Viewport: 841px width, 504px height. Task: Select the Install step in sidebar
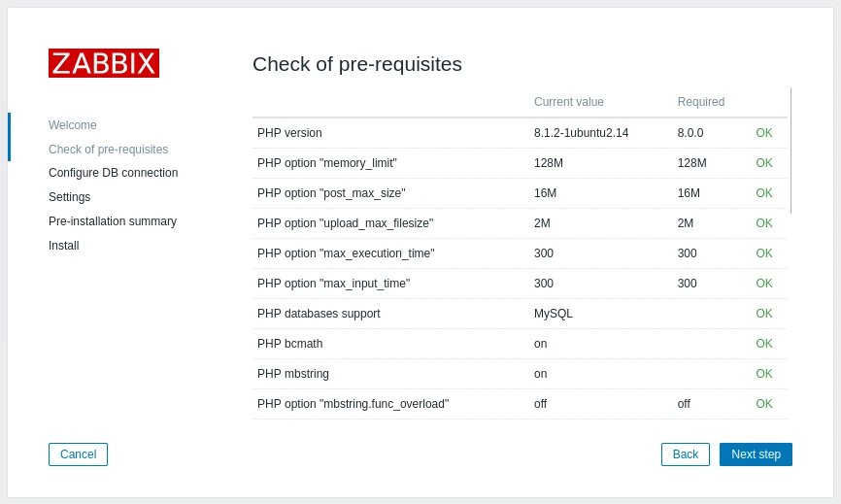pos(64,245)
